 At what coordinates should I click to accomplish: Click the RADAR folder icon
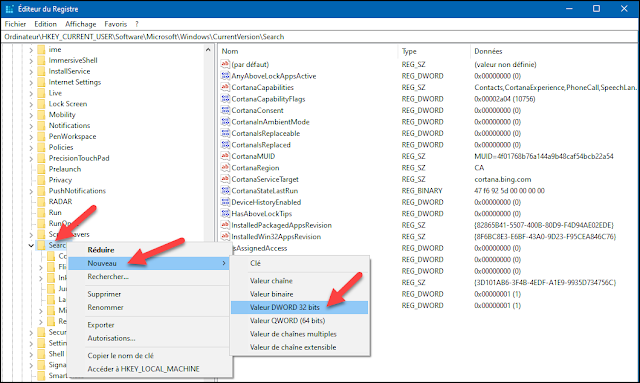point(41,202)
